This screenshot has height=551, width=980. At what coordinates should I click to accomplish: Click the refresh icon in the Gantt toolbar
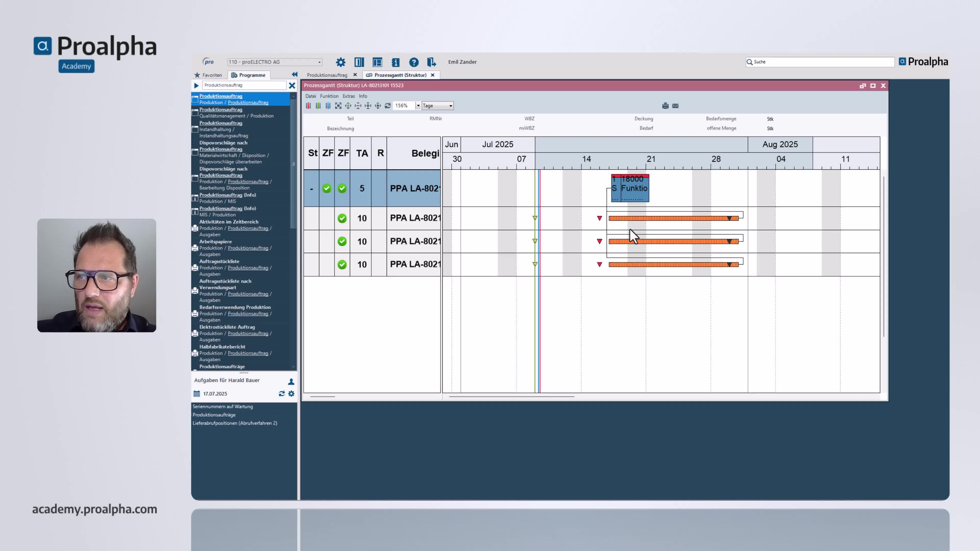(388, 106)
